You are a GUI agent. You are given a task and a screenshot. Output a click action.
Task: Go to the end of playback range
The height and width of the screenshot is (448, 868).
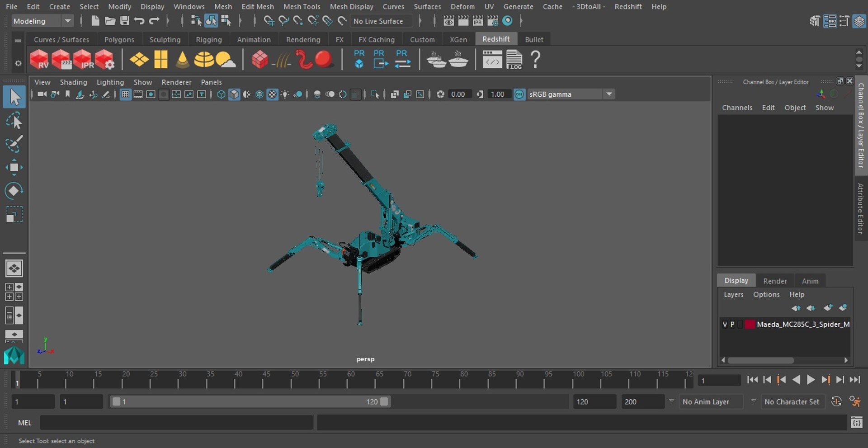[x=854, y=380]
